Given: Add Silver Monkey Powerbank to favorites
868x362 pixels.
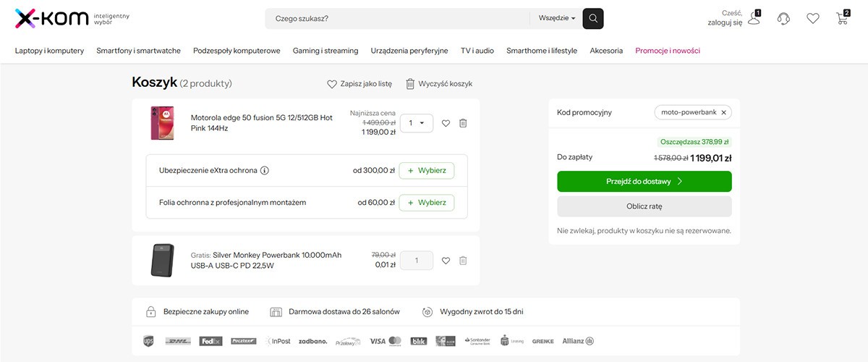Looking at the screenshot, I should (446, 261).
